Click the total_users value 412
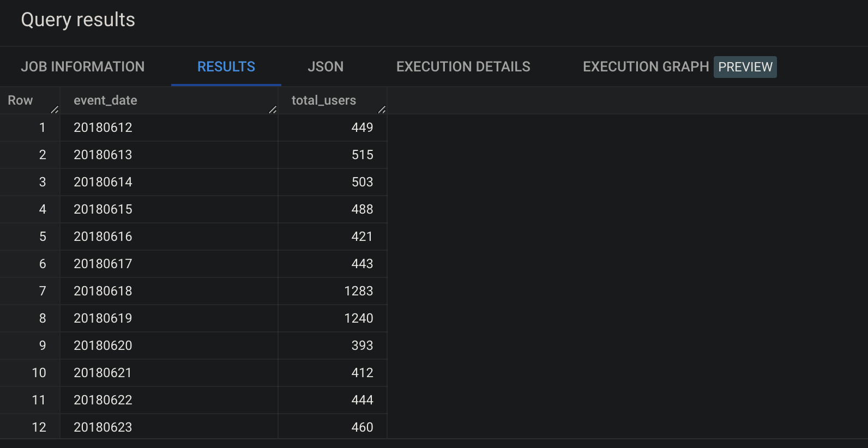Image resolution: width=868 pixels, height=448 pixels. pos(362,373)
